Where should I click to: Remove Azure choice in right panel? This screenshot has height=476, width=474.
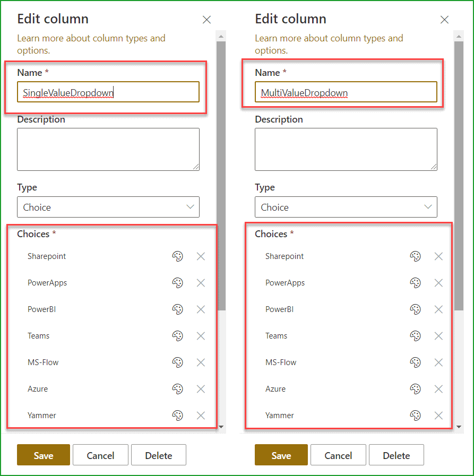tap(438, 389)
